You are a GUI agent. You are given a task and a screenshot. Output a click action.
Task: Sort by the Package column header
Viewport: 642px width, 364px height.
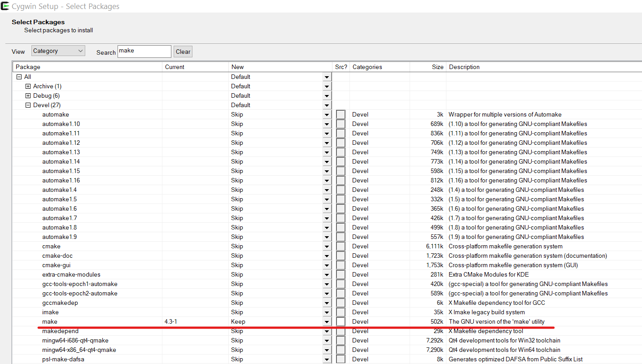(87, 67)
